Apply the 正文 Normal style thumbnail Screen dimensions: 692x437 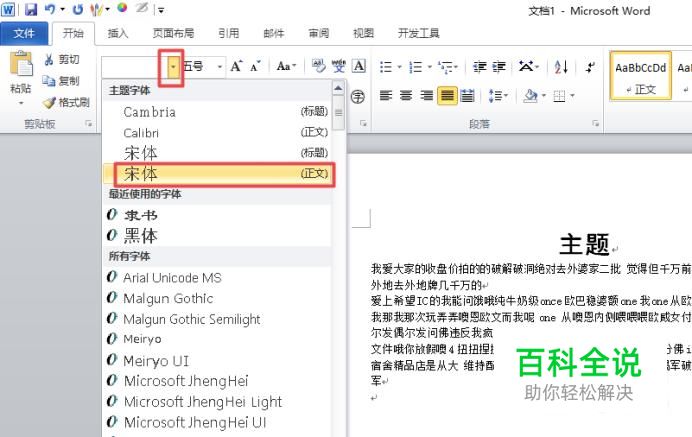point(641,75)
